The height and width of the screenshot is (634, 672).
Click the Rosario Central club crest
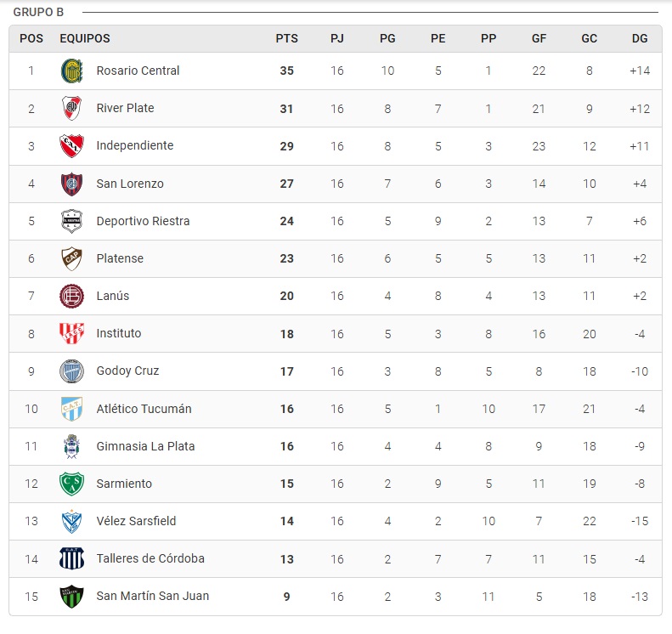(x=71, y=71)
